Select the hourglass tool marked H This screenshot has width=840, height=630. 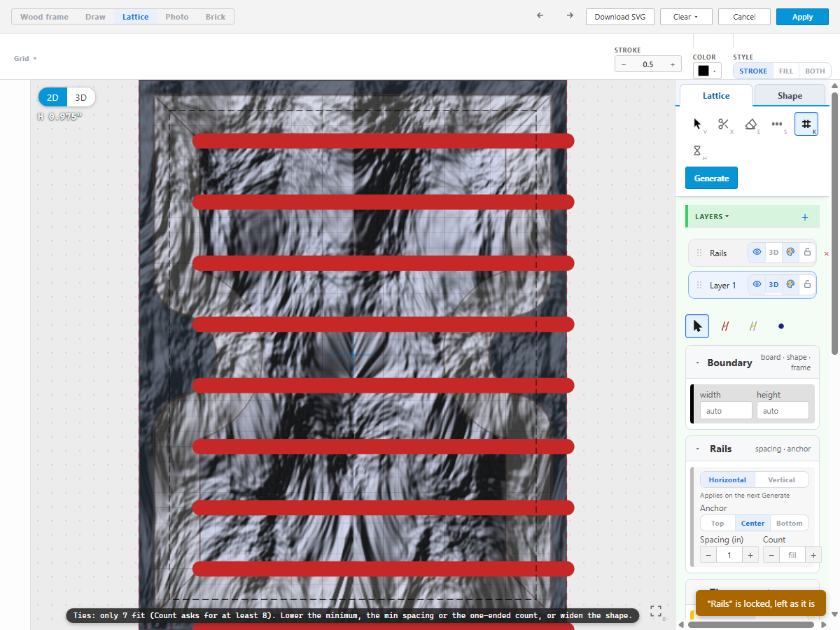pyautogui.click(x=698, y=150)
